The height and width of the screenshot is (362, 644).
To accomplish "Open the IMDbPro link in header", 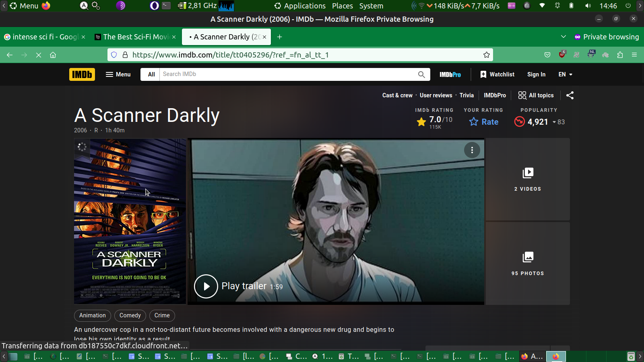I will (450, 74).
